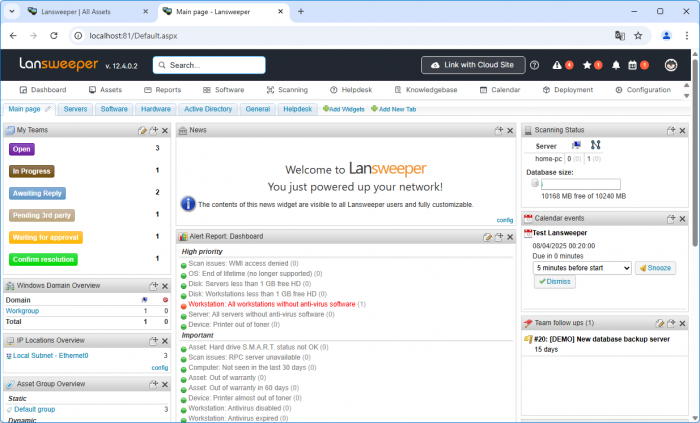Image resolution: width=700 pixels, height=423 pixels.
Task: Open the warning alerts icon in header
Action: (x=558, y=65)
